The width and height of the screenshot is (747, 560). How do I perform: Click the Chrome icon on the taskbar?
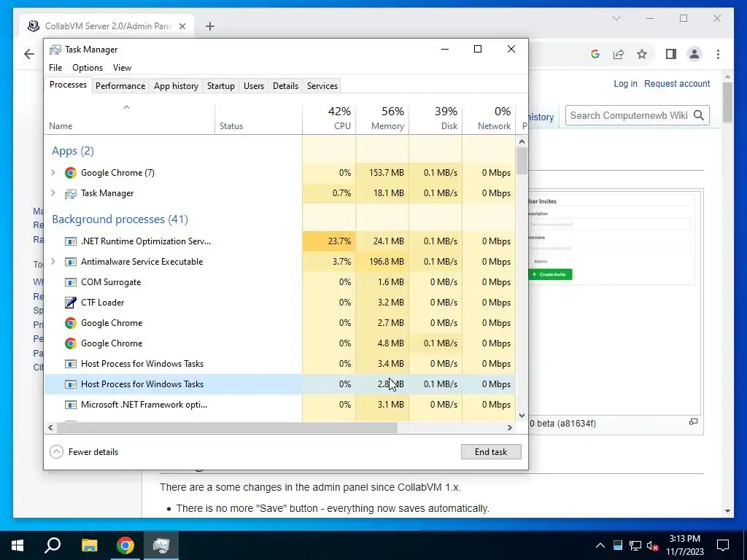[x=125, y=545]
